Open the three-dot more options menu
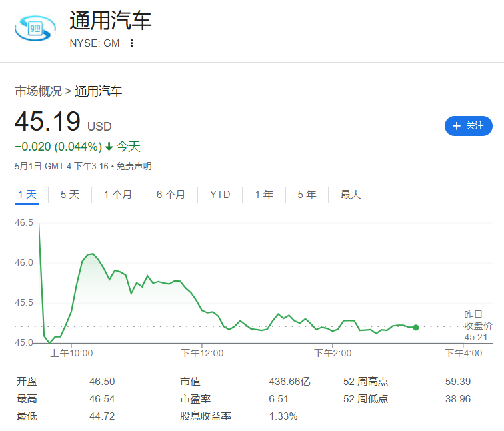Image resolution: width=504 pixels, height=431 pixels. (x=132, y=43)
